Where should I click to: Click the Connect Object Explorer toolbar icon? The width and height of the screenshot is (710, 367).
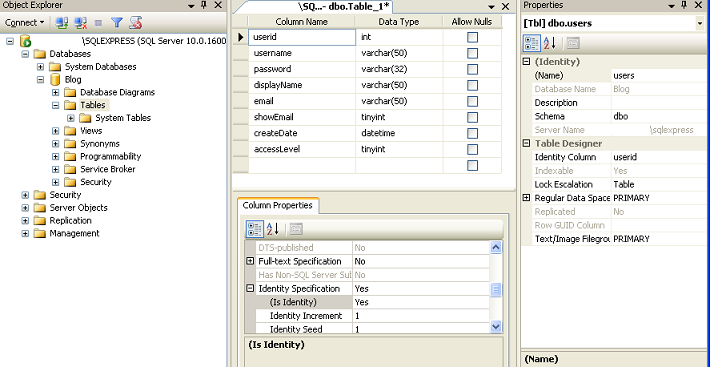tap(62, 23)
